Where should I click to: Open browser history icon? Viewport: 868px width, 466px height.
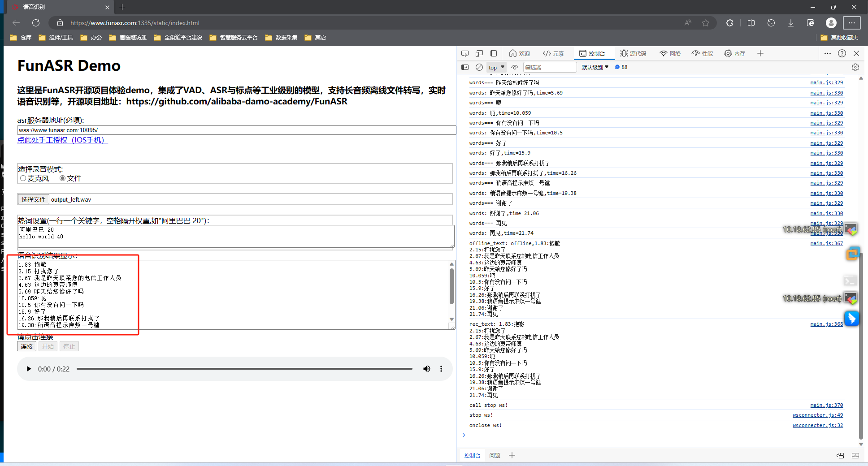coord(771,23)
